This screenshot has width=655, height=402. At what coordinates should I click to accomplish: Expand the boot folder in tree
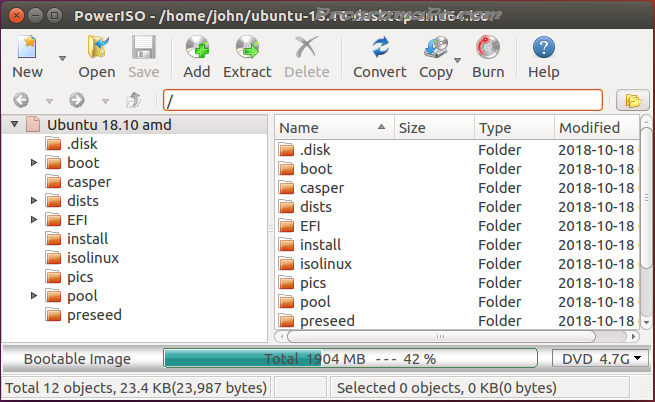coord(34,163)
